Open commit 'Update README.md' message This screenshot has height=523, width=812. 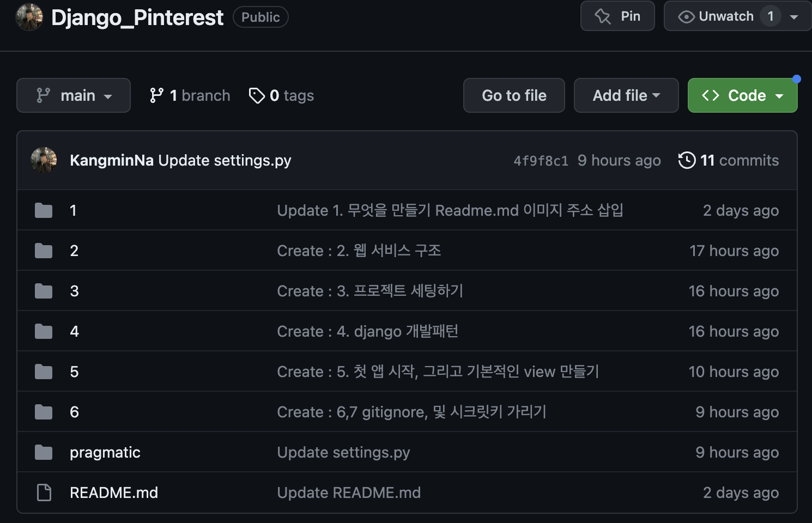(x=349, y=492)
